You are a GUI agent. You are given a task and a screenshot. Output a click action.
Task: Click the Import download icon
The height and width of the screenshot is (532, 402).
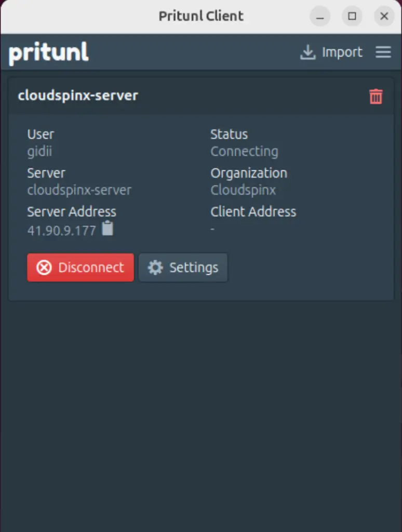point(307,52)
